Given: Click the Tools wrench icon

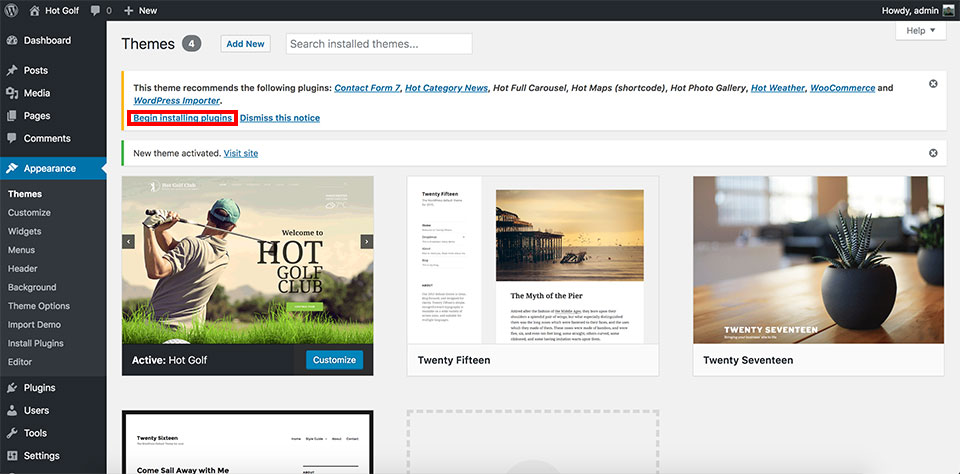Looking at the screenshot, I should (x=12, y=433).
